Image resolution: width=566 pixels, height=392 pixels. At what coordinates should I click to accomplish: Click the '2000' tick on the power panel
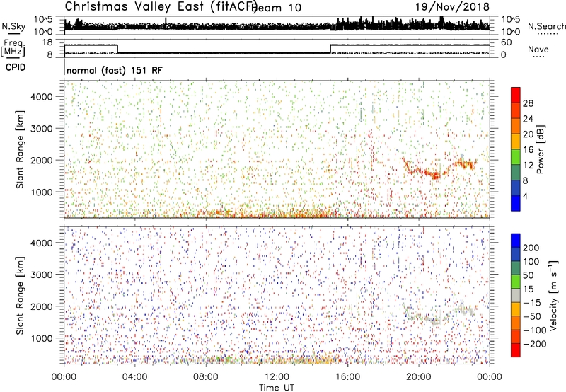[x=41, y=160]
